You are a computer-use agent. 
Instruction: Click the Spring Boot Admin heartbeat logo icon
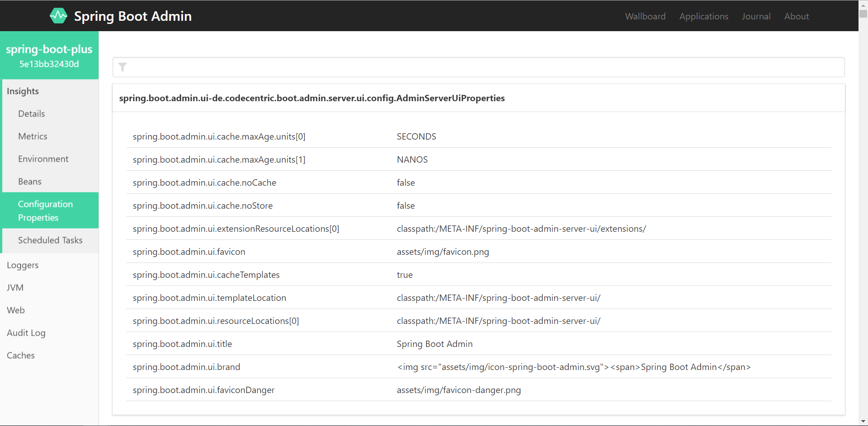click(58, 16)
